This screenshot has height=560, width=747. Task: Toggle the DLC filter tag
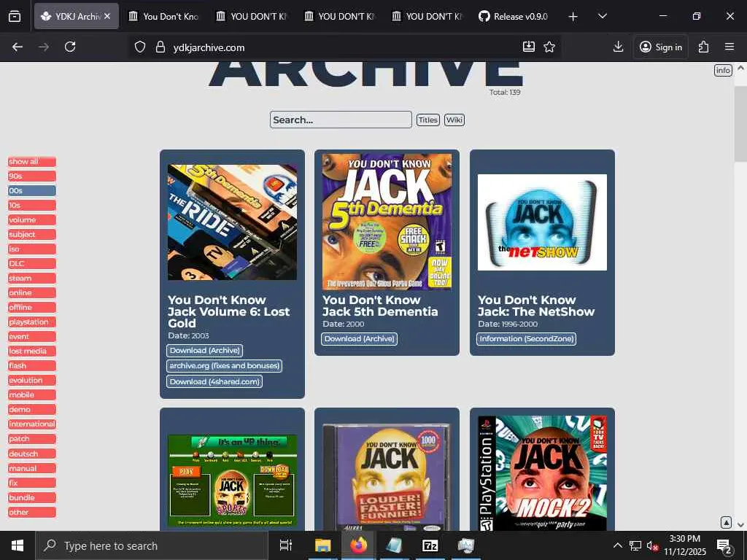(32, 263)
